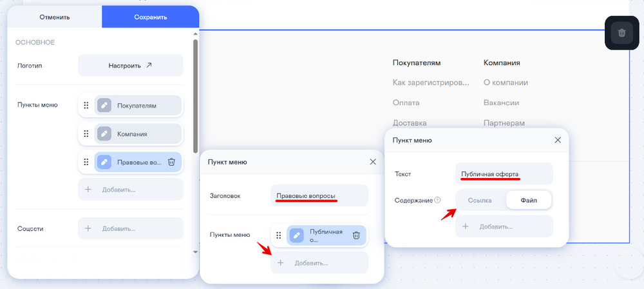Delete the Правовые вопросы menu item

pyautogui.click(x=171, y=163)
